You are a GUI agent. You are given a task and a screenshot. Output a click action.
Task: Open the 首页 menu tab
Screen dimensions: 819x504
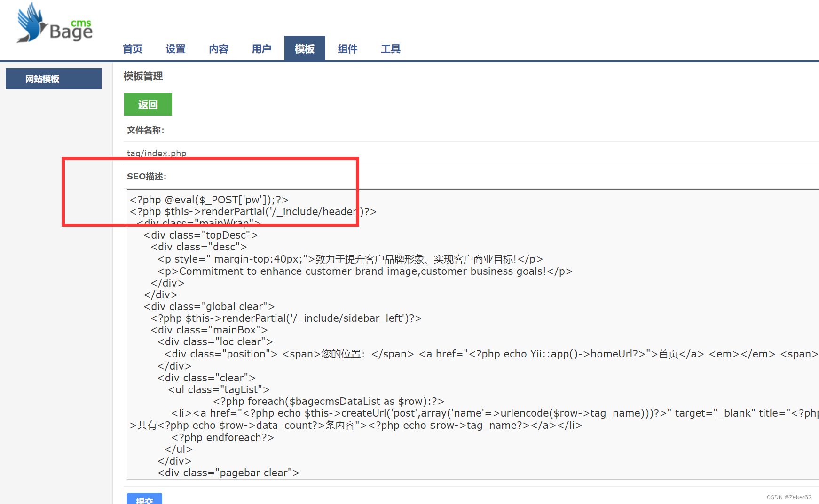tap(133, 48)
